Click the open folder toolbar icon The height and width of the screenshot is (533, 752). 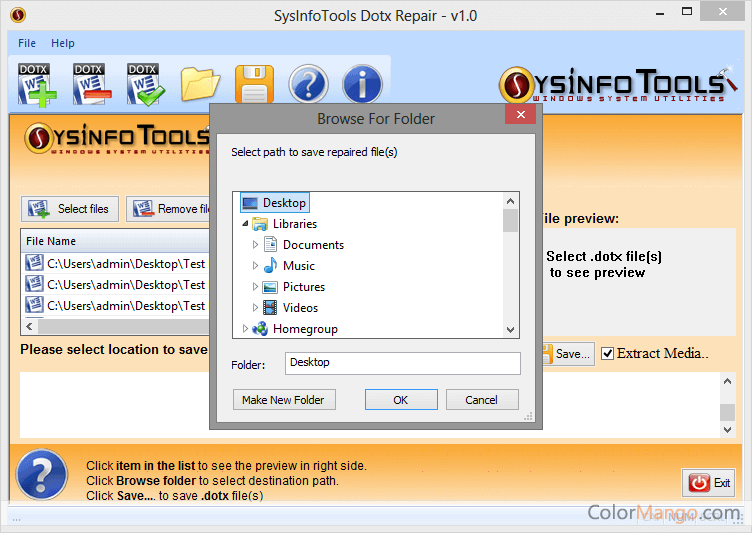click(200, 84)
